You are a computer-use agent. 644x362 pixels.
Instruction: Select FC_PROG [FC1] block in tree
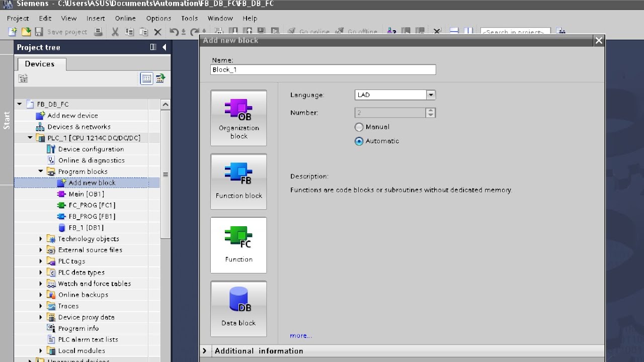(92, 205)
